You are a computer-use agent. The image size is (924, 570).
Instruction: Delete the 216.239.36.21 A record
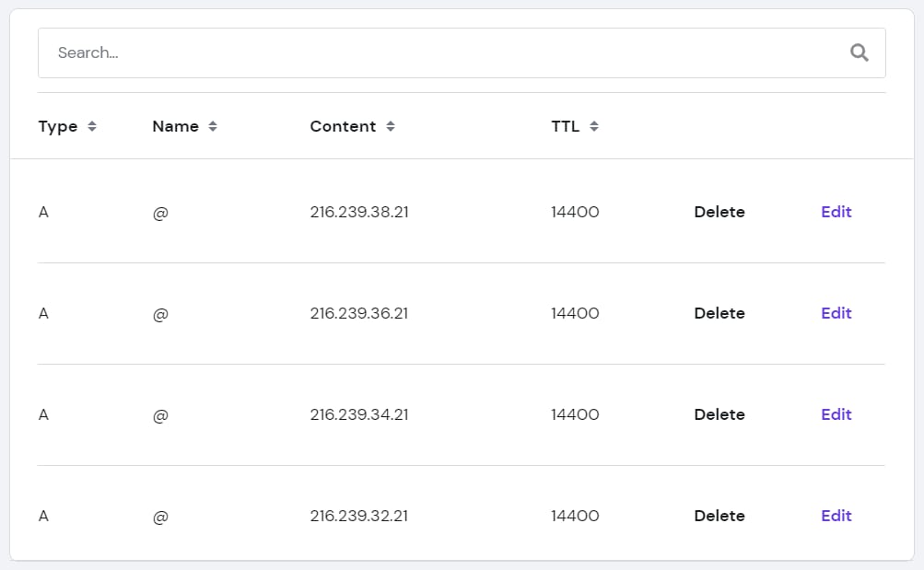(719, 313)
